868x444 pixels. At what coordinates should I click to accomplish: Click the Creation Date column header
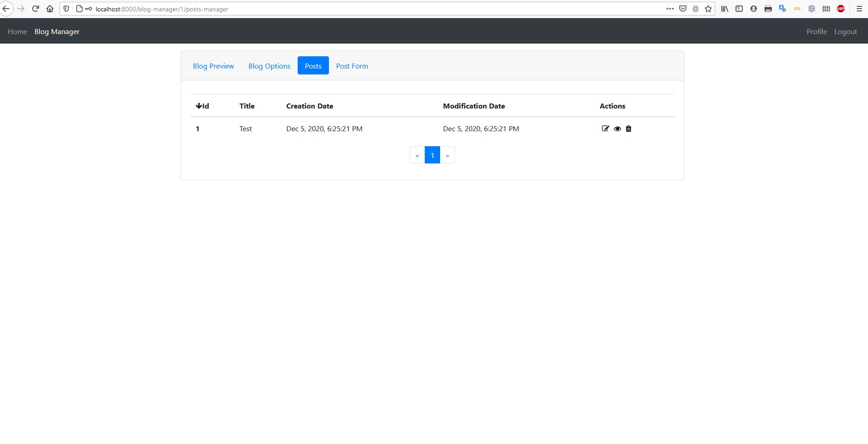pos(309,106)
